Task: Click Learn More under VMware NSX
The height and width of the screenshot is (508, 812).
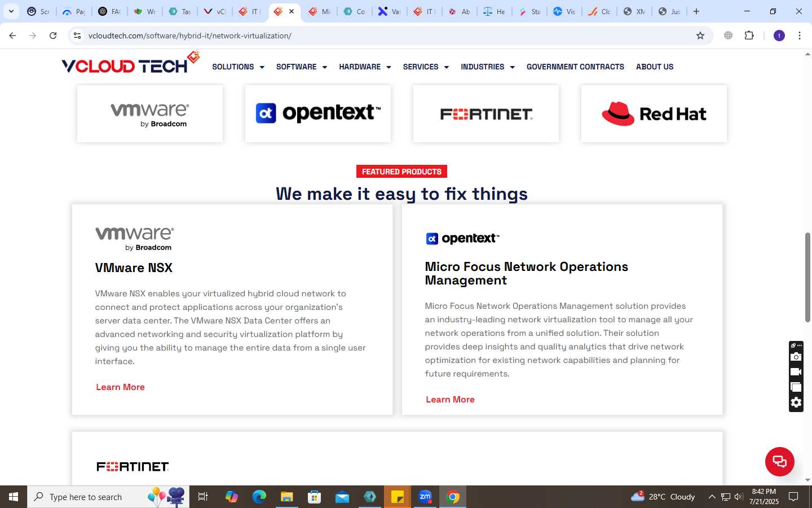Action: point(120,387)
